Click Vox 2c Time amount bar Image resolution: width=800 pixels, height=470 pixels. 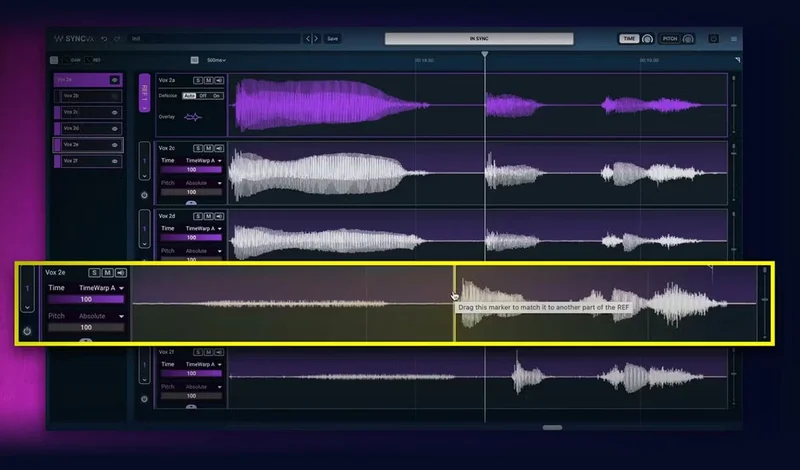coord(191,170)
